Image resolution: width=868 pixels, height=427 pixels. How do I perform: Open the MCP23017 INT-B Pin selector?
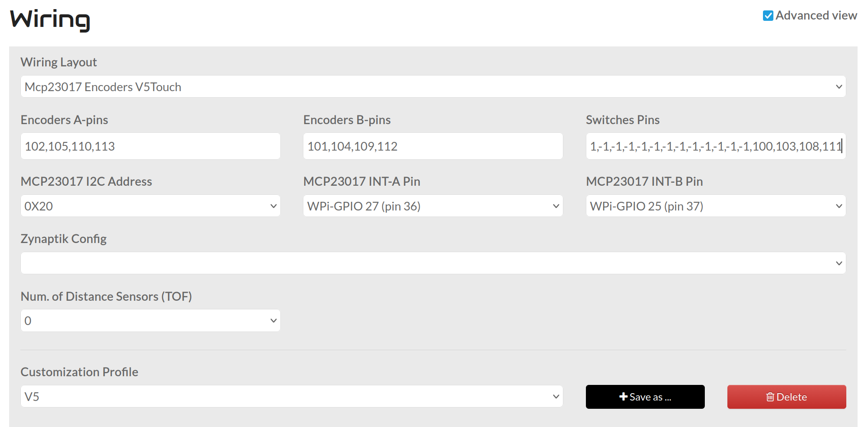(x=715, y=206)
